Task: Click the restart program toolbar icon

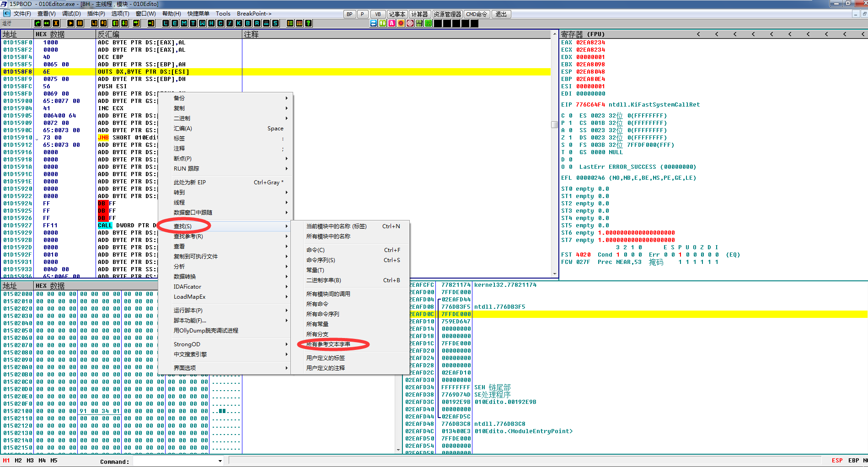Action: point(47,23)
